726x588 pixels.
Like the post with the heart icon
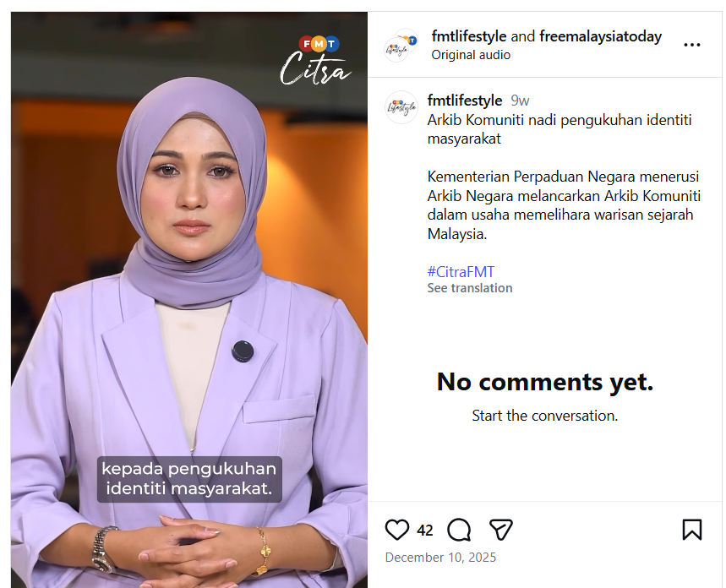[396, 530]
